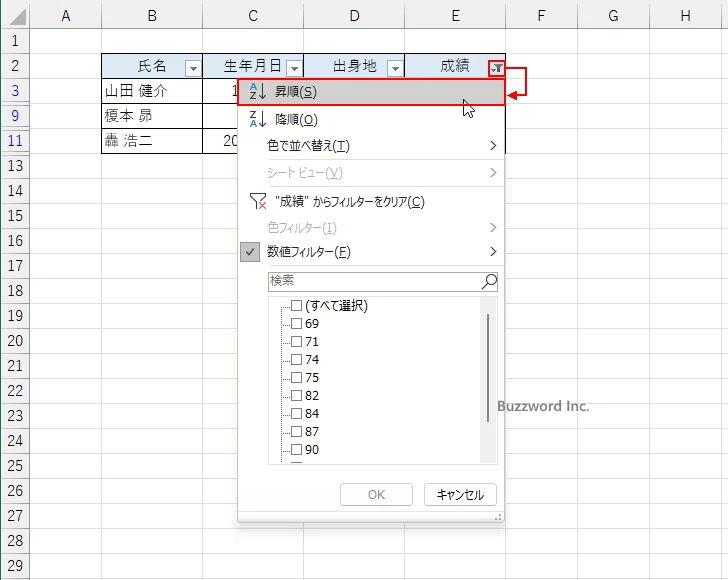Image resolution: width=728 pixels, height=580 pixels.
Task: Select row 1 header
Action: tap(15, 41)
